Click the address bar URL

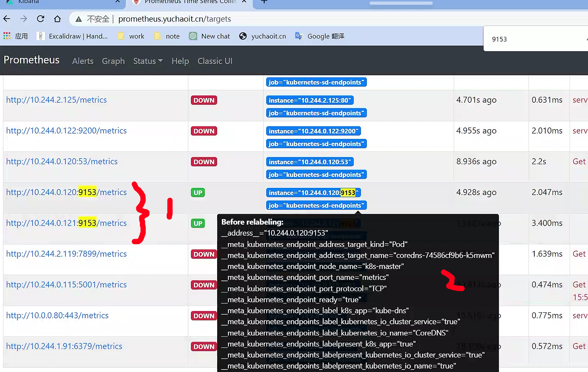point(174,19)
